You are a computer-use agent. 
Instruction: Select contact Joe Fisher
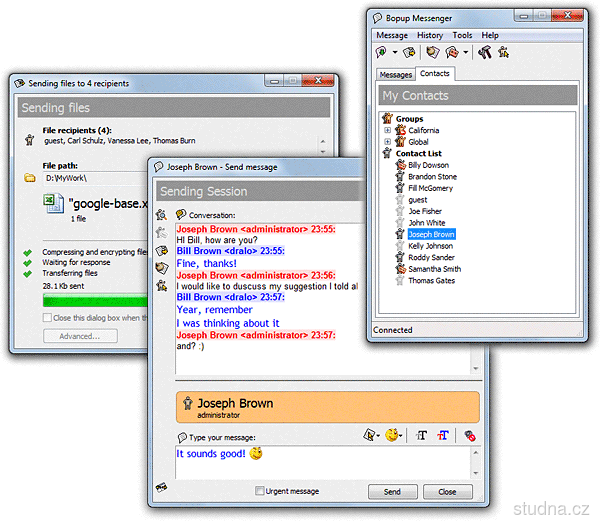coord(425,211)
